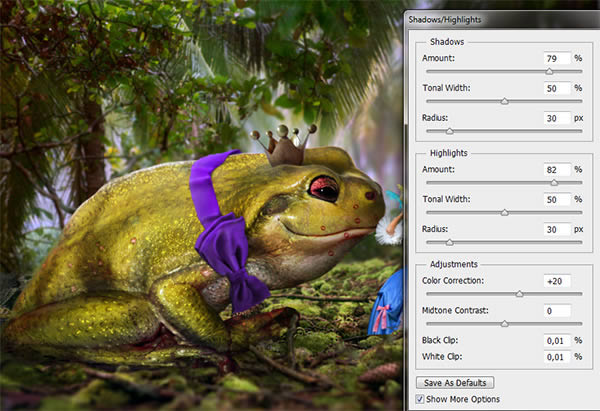Viewport: 600px width, 411px height.
Task: Click the frog's crown in the image
Action: (x=284, y=145)
